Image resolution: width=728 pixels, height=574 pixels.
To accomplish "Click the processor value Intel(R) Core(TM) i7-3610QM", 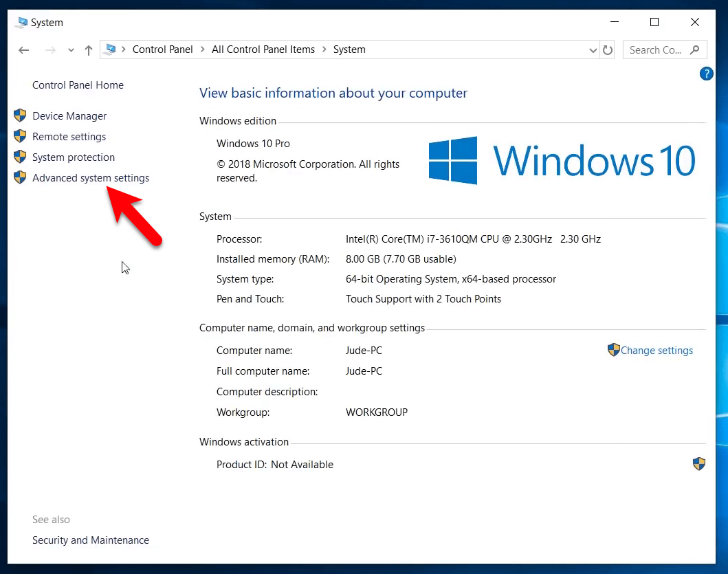I will pos(473,239).
